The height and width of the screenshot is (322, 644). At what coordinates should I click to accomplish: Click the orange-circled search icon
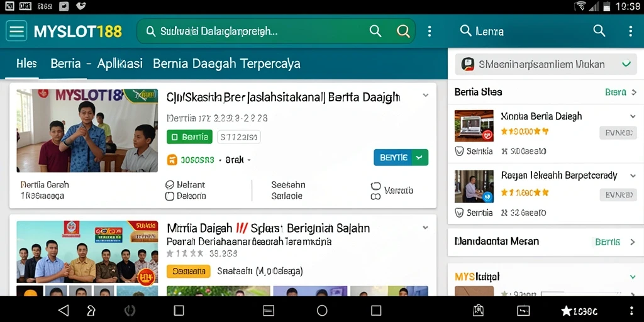coord(403,31)
